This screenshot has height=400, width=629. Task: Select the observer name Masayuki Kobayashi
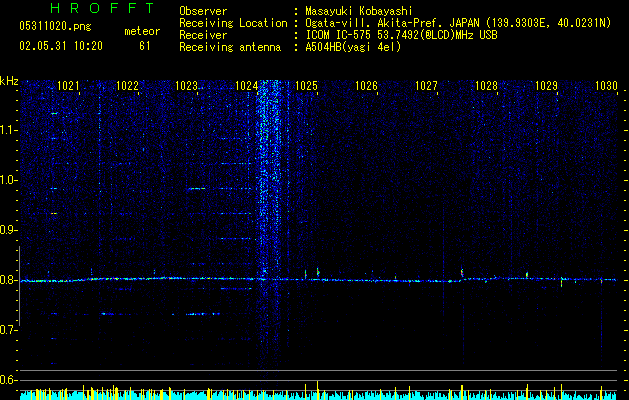click(359, 11)
